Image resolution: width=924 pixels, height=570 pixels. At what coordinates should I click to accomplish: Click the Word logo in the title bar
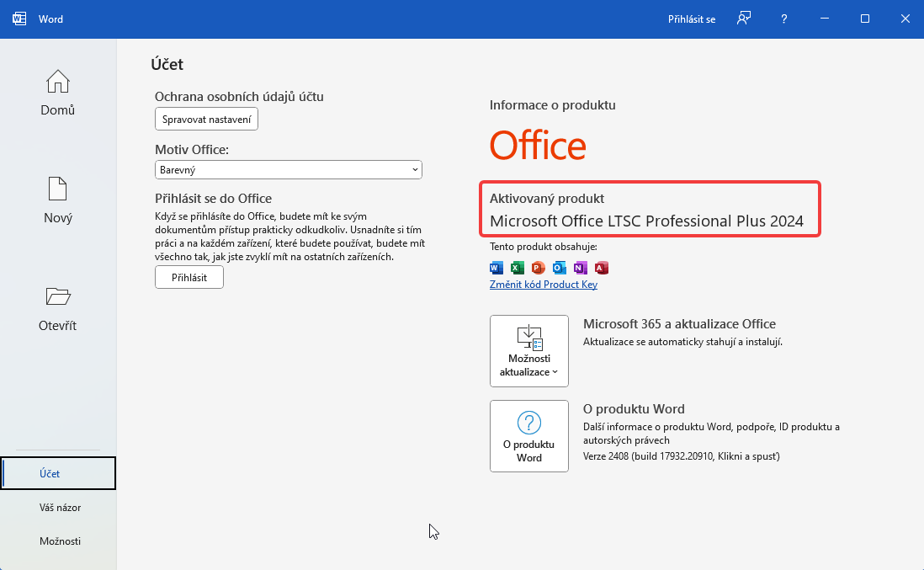[x=19, y=19]
